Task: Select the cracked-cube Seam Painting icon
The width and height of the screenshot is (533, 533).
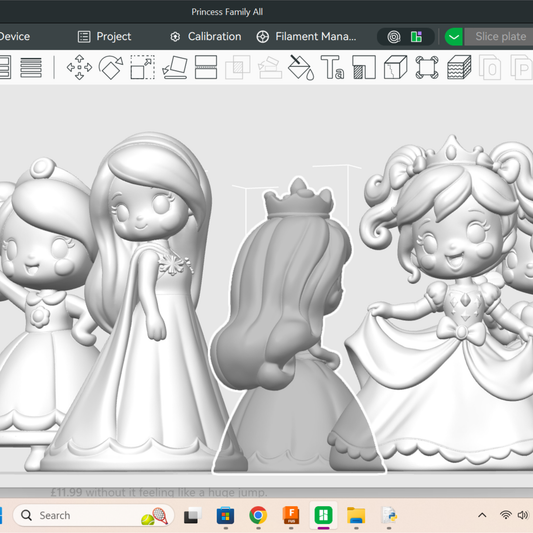Action: coord(395,67)
